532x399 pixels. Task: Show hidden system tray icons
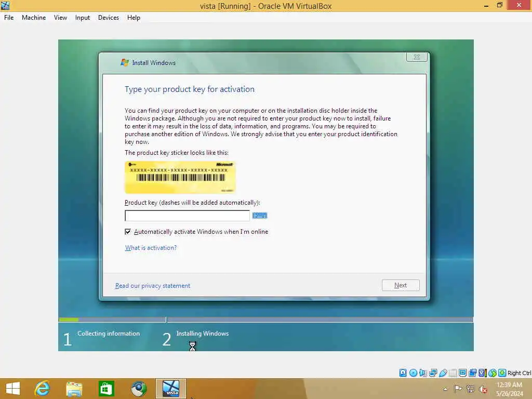[445, 389]
